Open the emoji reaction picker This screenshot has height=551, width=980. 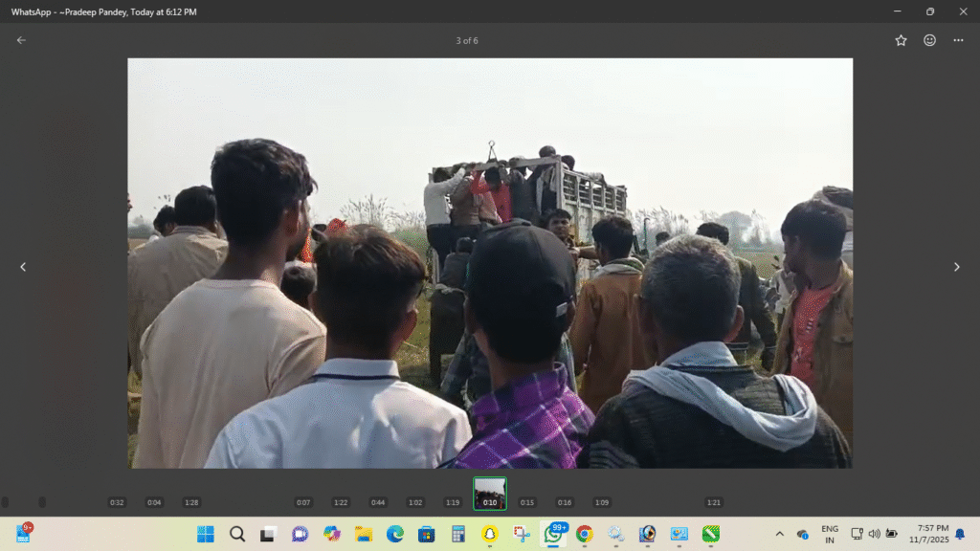pyautogui.click(x=929, y=40)
